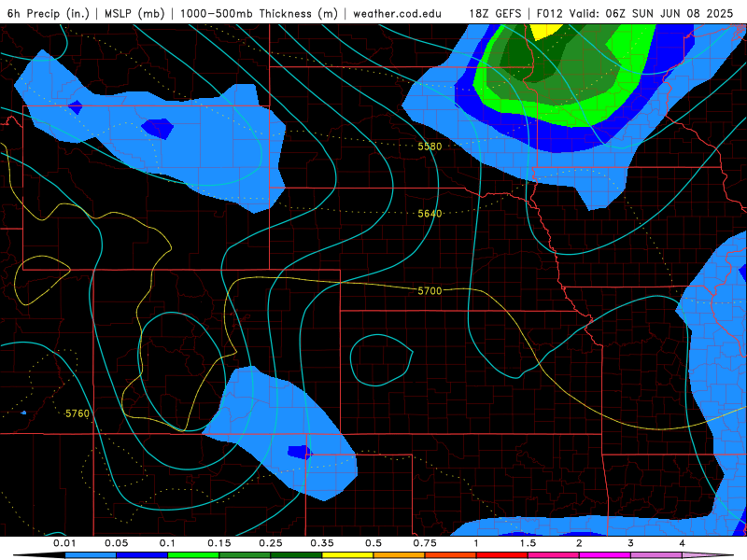Image resolution: width=747 pixels, height=560 pixels.
Task: Click the '6h Precip (in.)' header text
Action: (49, 13)
